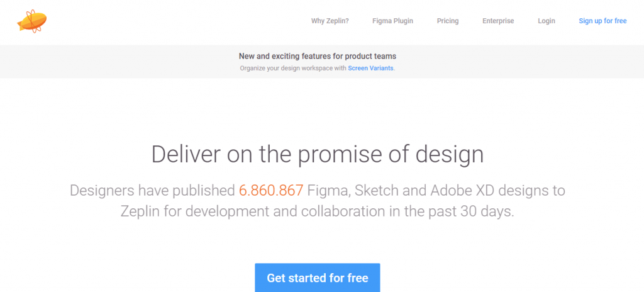
Task: Open the Why Zeplin? page
Action: point(330,21)
